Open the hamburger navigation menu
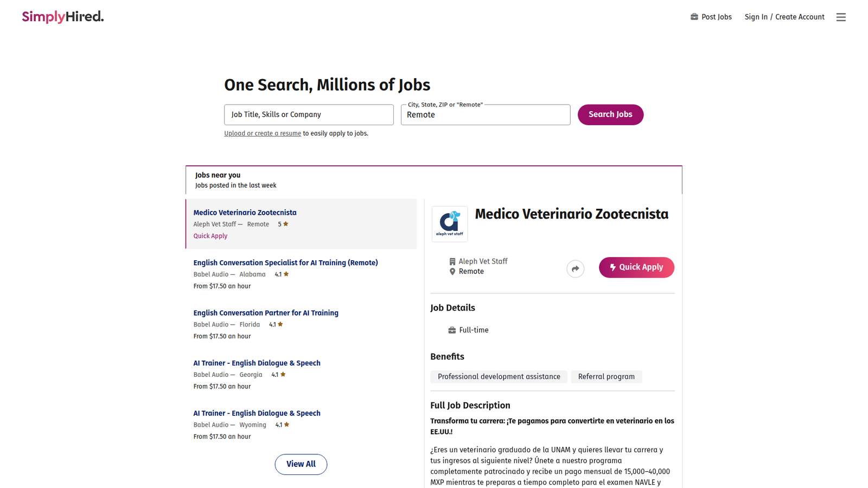 [841, 17]
